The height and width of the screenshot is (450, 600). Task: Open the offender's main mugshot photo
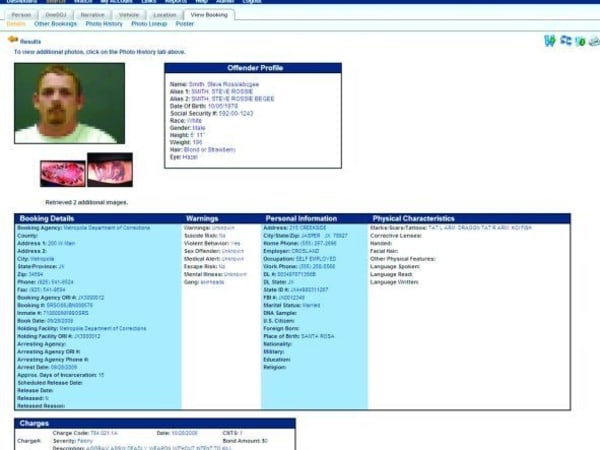click(x=70, y=103)
